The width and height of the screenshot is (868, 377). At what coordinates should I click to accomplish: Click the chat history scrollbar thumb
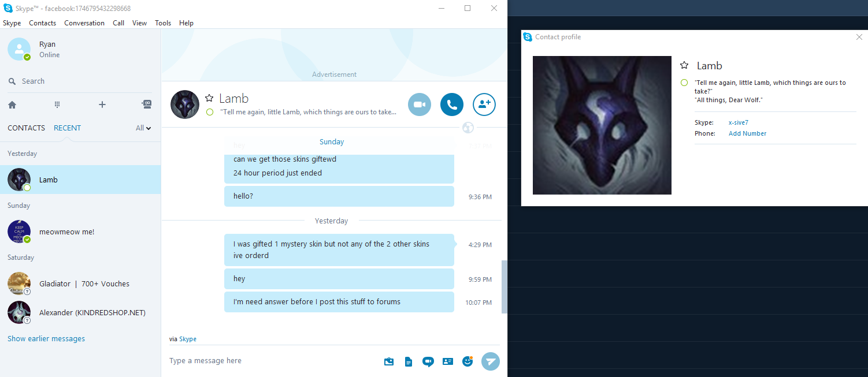pyautogui.click(x=504, y=287)
